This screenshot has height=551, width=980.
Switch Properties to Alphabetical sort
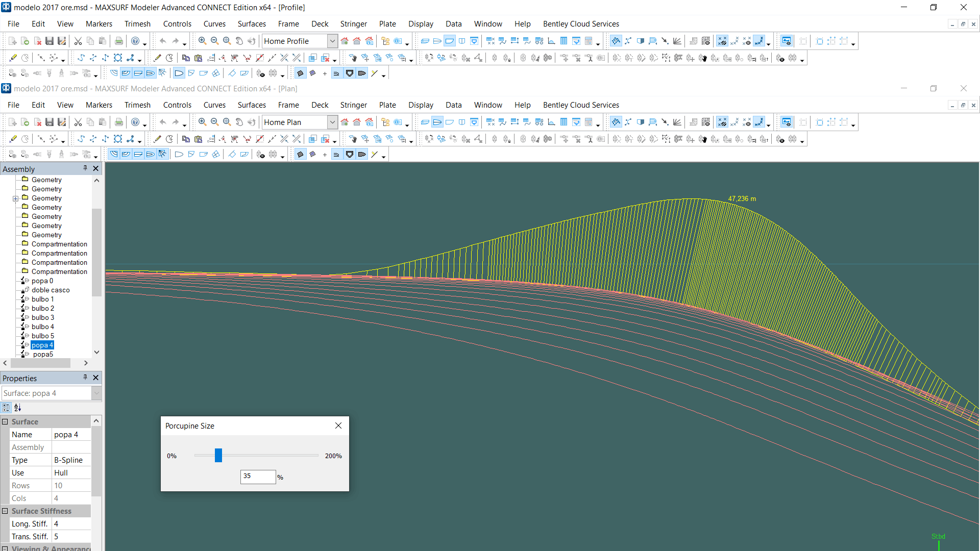click(x=18, y=408)
